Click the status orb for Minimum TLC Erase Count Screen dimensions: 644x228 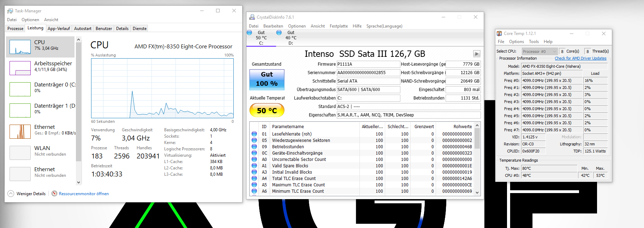pyautogui.click(x=254, y=191)
